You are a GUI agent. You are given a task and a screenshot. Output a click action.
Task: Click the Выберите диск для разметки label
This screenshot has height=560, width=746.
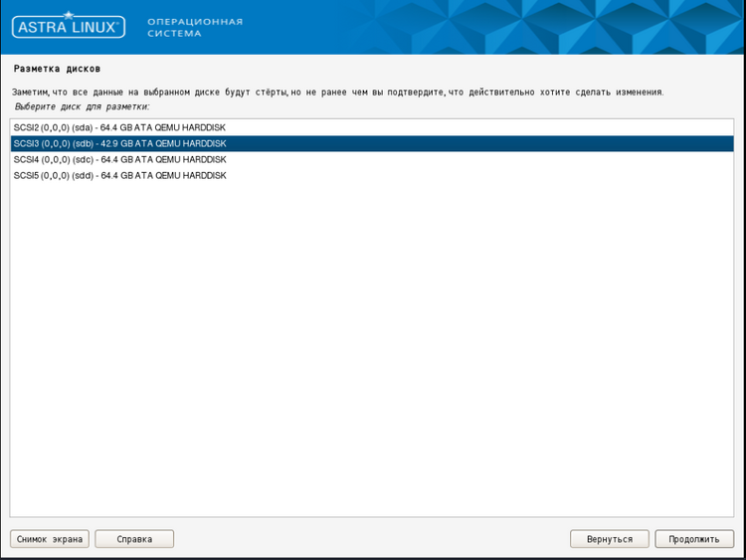(82, 105)
